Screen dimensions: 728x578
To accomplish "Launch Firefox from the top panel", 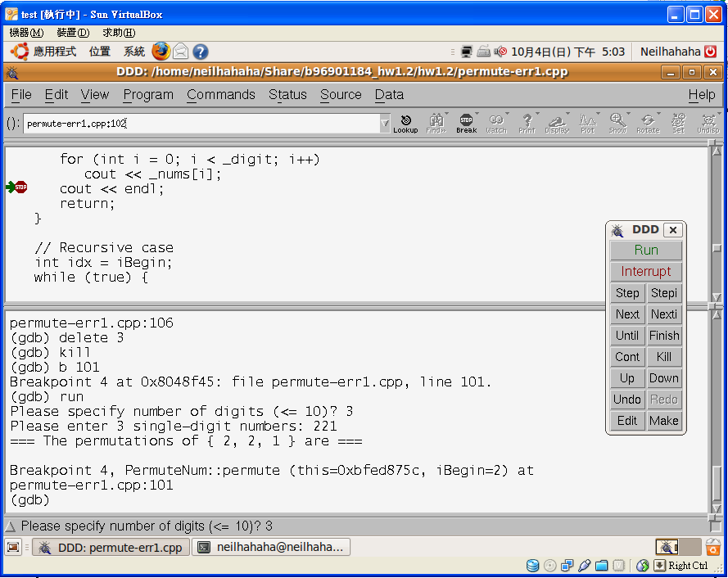I will (161, 52).
